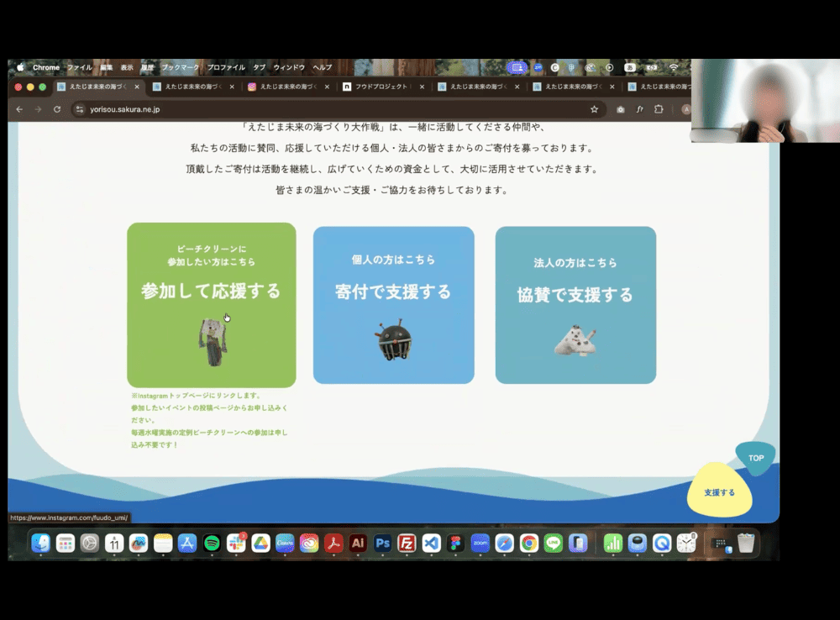The height and width of the screenshot is (620, 840).
Task: Open Canva from the dock
Action: 285,544
